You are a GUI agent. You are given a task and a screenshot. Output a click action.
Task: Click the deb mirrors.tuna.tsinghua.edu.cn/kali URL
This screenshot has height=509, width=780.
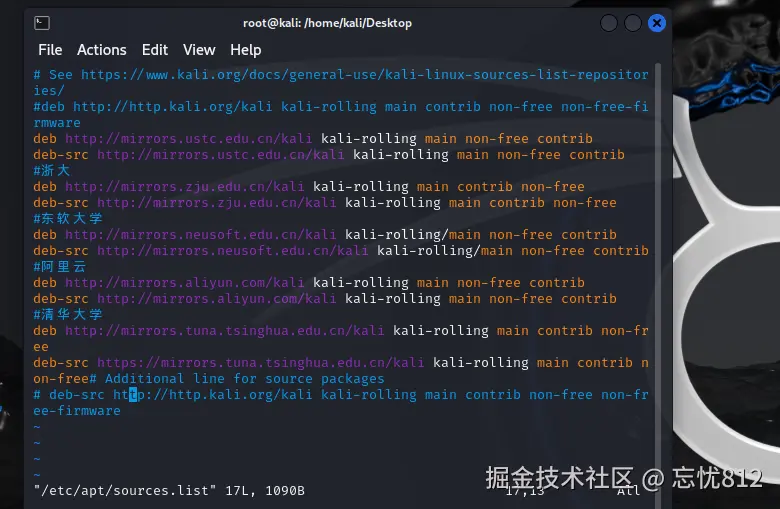click(x=224, y=330)
